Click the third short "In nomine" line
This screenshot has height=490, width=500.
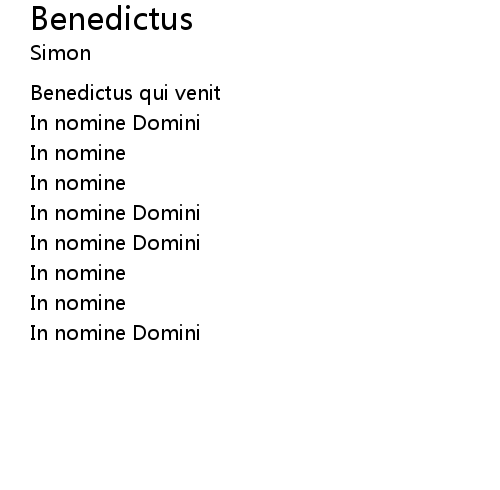coord(78,273)
